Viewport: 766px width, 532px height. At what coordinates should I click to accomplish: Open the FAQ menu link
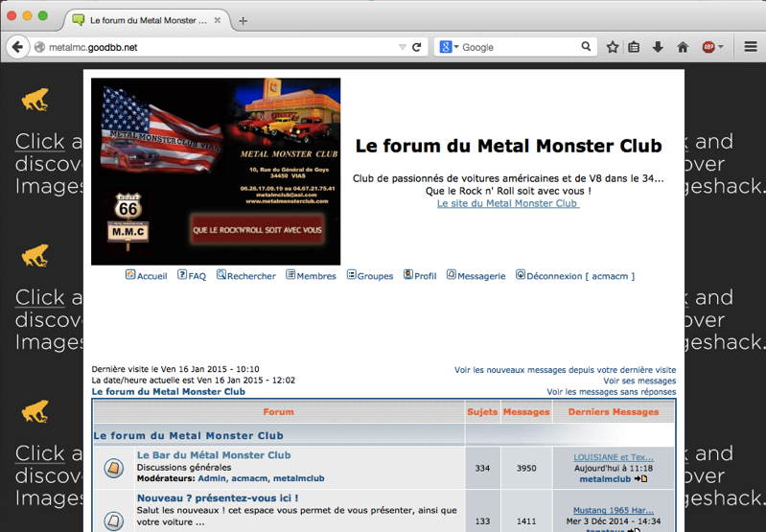click(x=197, y=276)
